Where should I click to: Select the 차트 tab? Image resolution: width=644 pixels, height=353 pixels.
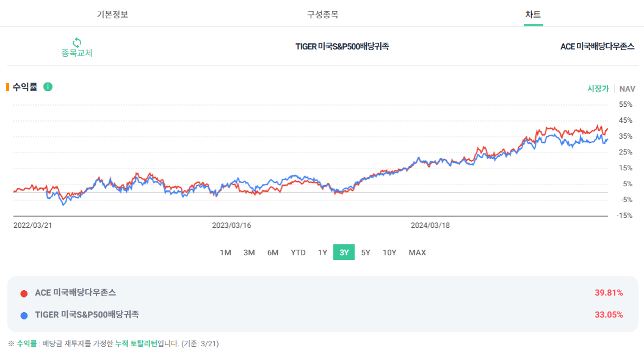(533, 15)
